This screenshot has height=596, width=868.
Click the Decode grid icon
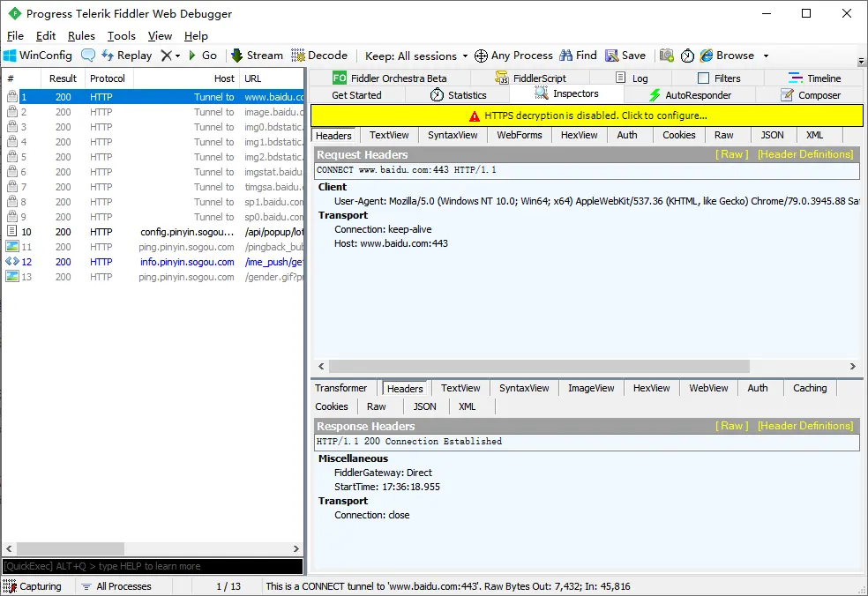tap(298, 56)
